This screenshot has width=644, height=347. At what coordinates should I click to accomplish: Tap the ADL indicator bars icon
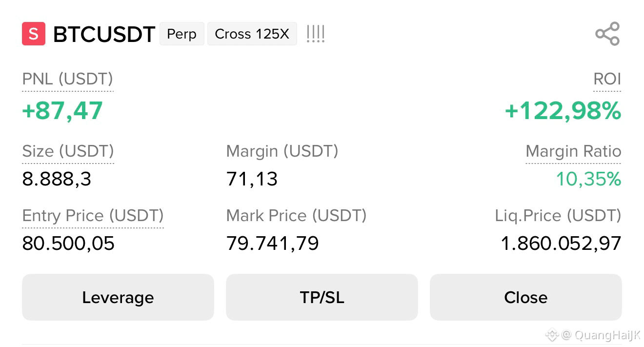pos(316,34)
